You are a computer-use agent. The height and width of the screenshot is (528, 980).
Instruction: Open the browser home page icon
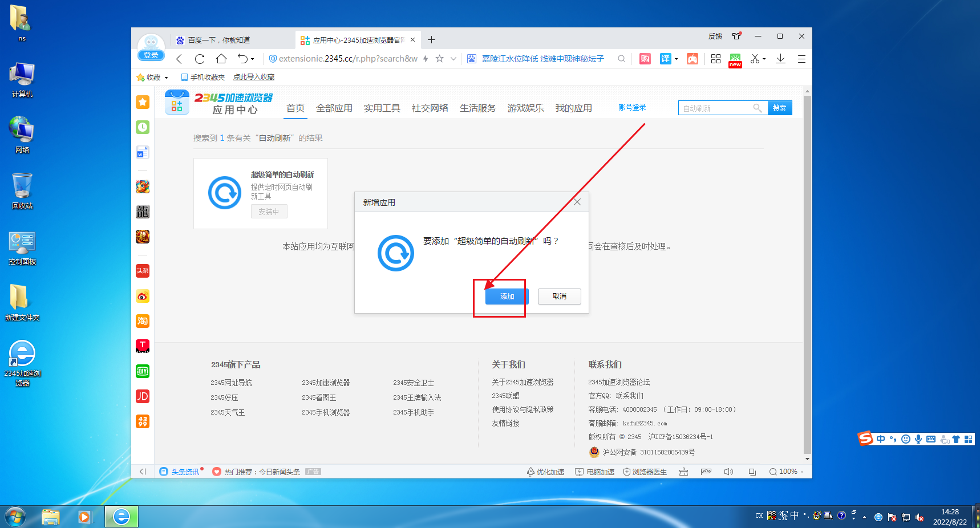click(221, 59)
